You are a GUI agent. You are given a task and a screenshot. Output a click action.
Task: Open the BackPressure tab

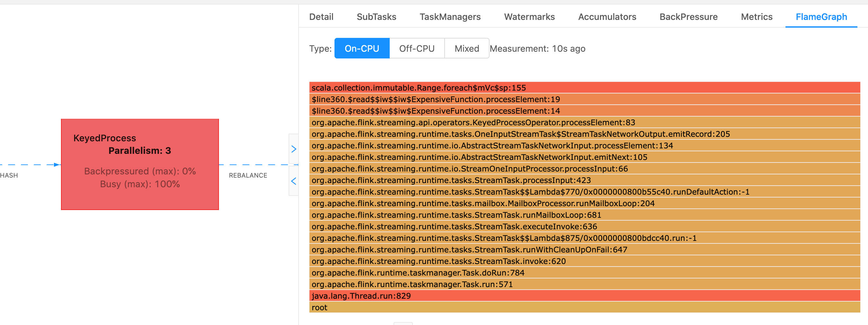pos(688,17)
